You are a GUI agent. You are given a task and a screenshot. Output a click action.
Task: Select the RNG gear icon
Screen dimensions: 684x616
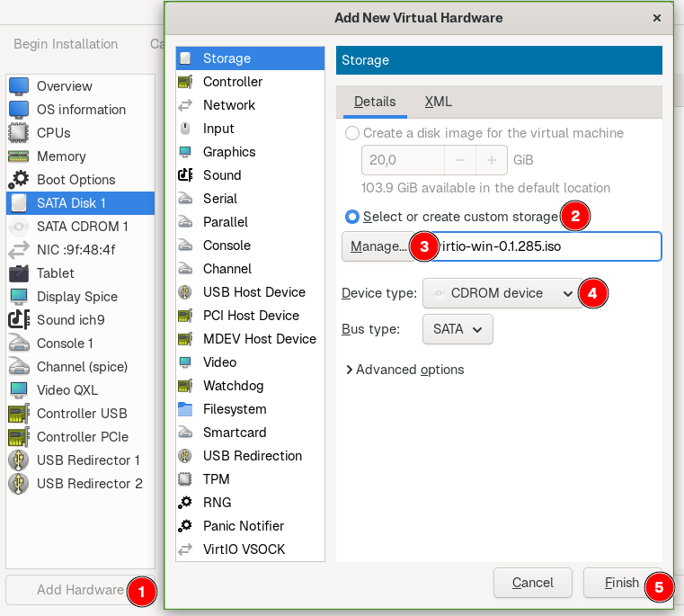point(185,503)
